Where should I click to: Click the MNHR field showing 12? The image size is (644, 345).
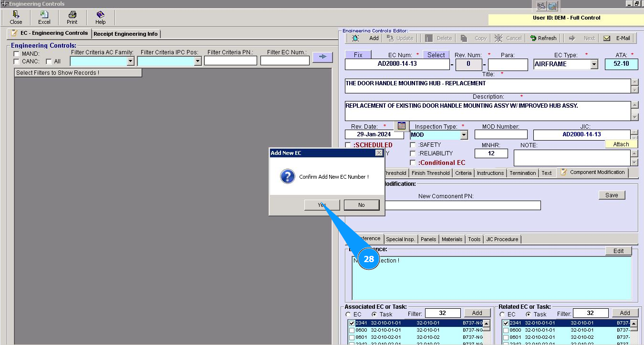coord(491,153)
